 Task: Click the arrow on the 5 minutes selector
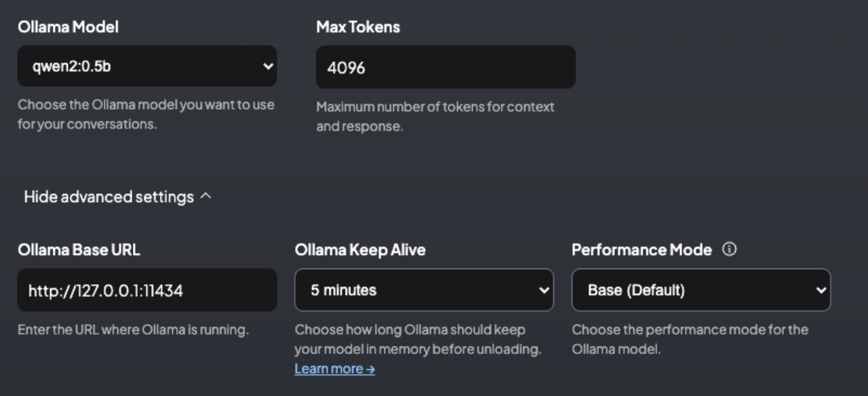pos(543,290)
